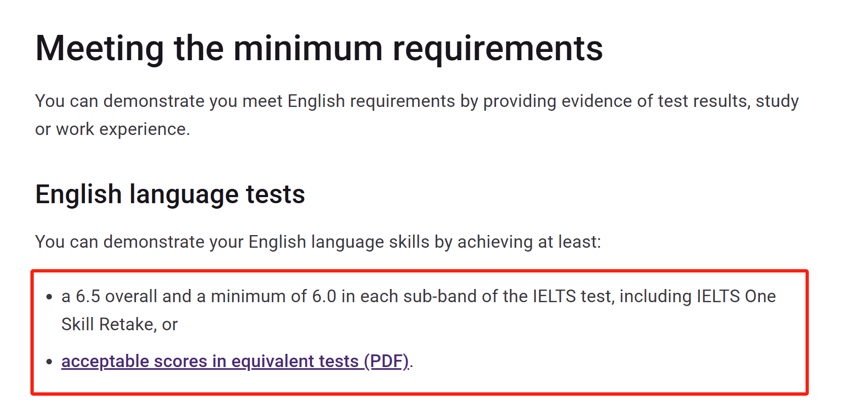
Task: Click the second bullet point marker
Action: [x=50, y=362]
